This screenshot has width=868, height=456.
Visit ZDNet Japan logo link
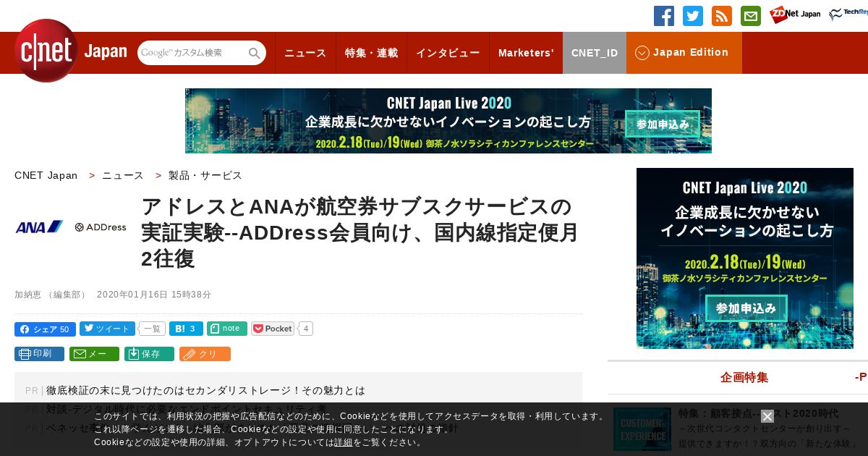(x=795, y=14)
